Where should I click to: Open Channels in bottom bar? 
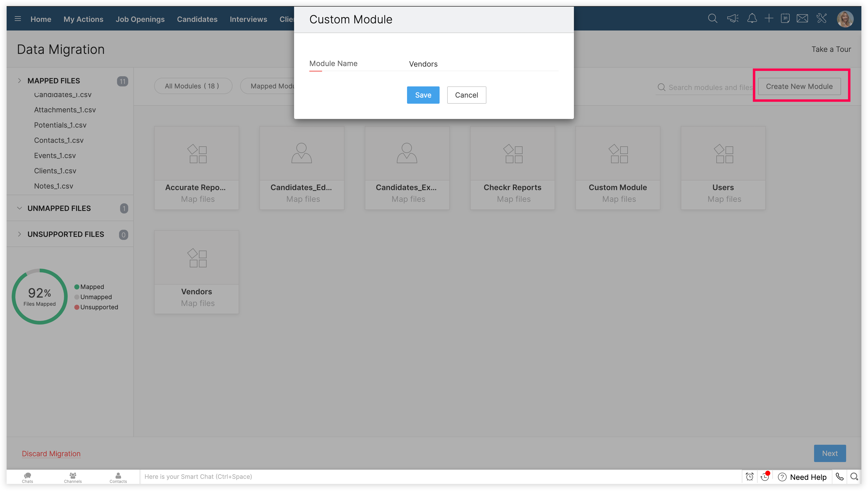[x=73, y=477]
